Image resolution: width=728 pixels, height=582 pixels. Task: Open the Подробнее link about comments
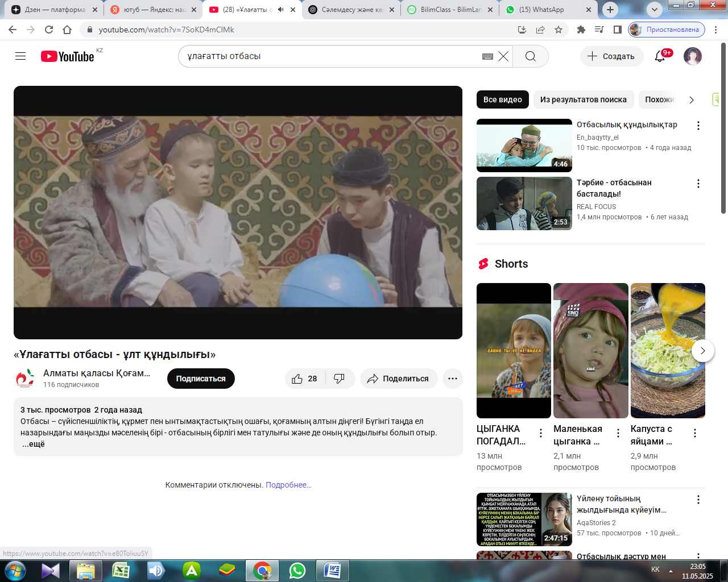click(288, 485)
